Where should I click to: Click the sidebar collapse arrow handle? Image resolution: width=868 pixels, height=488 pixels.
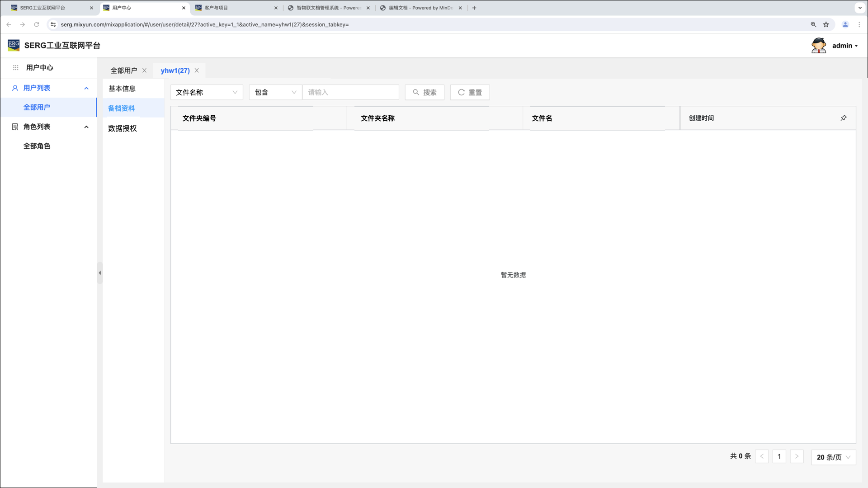click(x=99, y=273)
